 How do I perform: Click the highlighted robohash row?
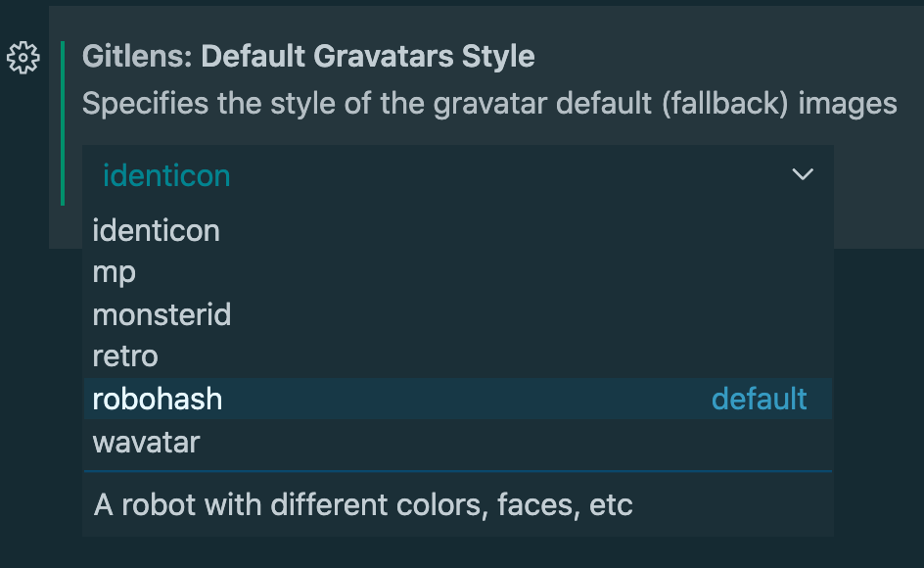click(x=392, y=399)
